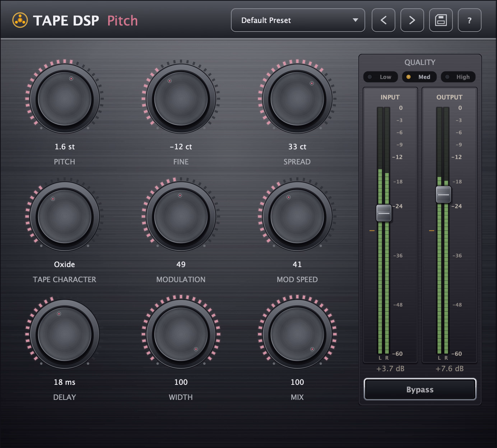Go to the next preset arrow
Viewport: 497px width, 448px height.
point(412,20)
